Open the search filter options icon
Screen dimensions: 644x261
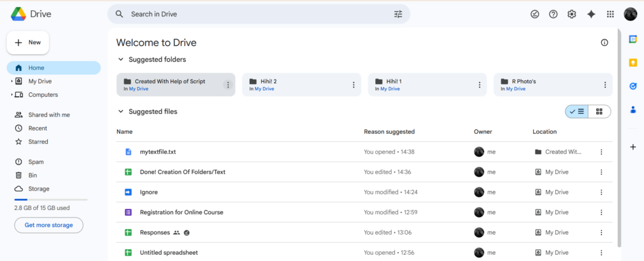pyautogui.click(x=398, y=14)
